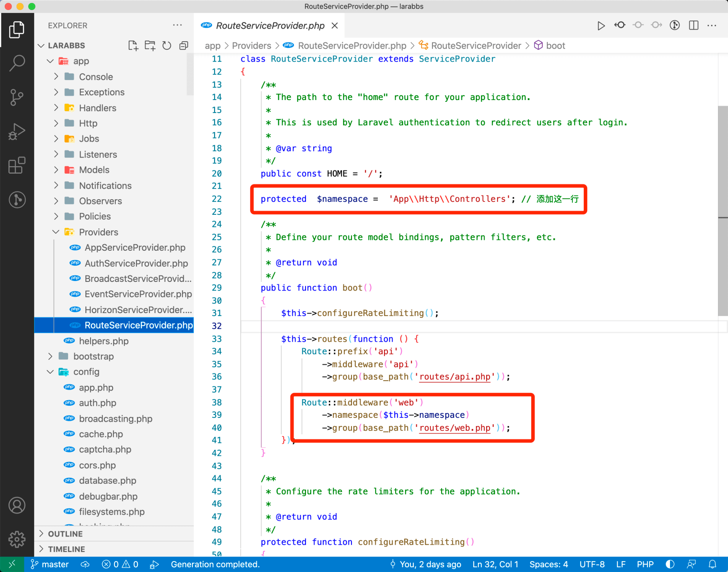
Task: Open the Extensions view
Action: [x=17, y=165]
